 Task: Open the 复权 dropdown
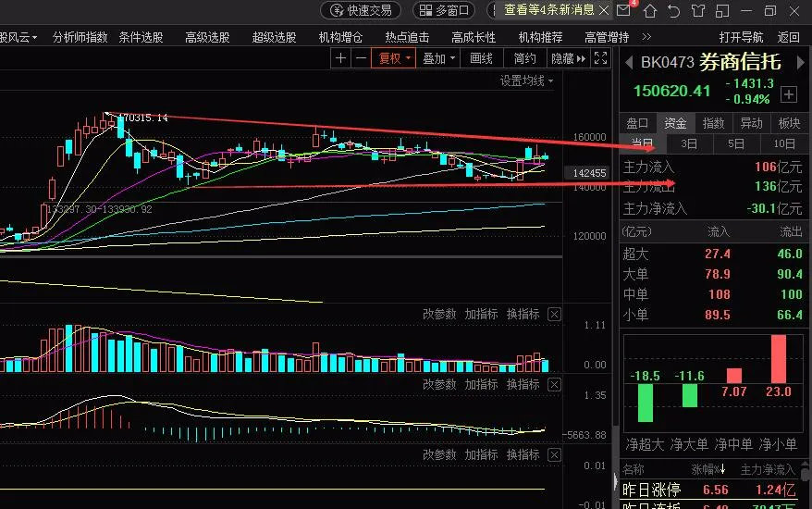pyautogui.click(x=394, y=58)
